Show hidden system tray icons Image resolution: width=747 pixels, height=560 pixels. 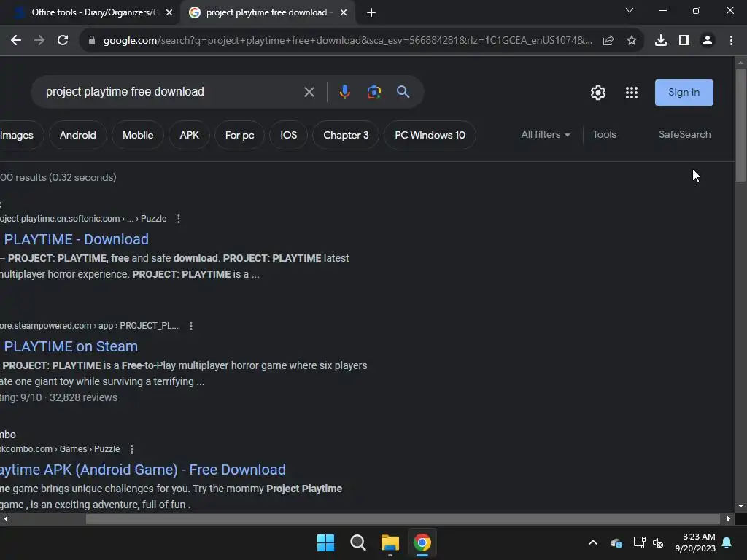592,542
